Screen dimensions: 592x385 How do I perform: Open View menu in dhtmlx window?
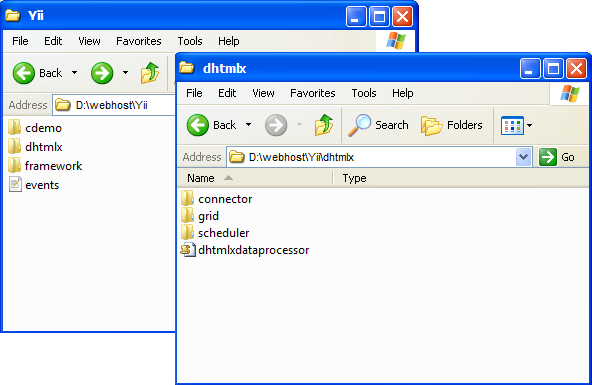click(263, 93)
